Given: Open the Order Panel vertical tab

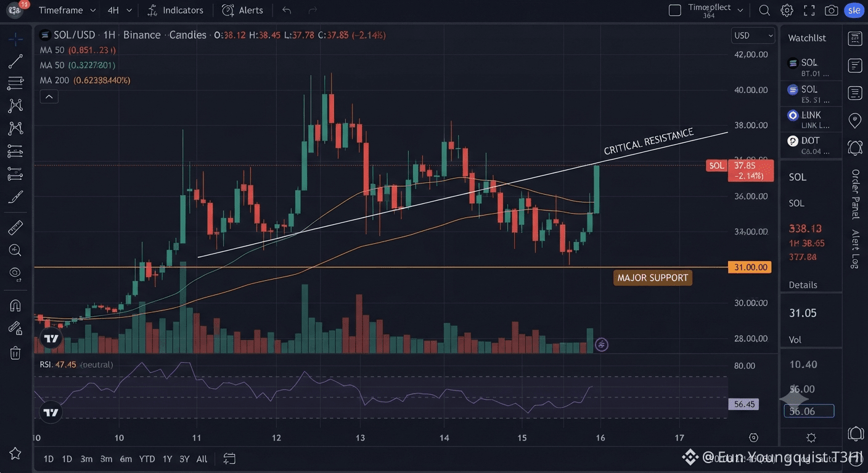Looking at the screenshot, I should coord(856,194).
